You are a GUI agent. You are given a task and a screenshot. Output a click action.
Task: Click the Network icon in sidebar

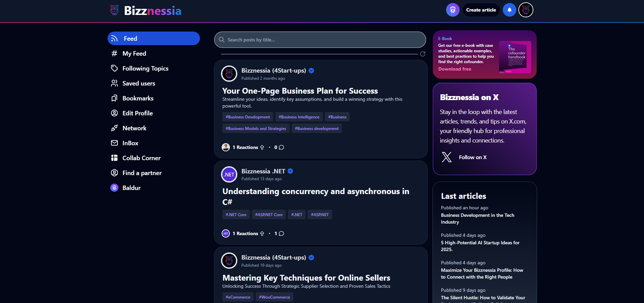point(114,128)
